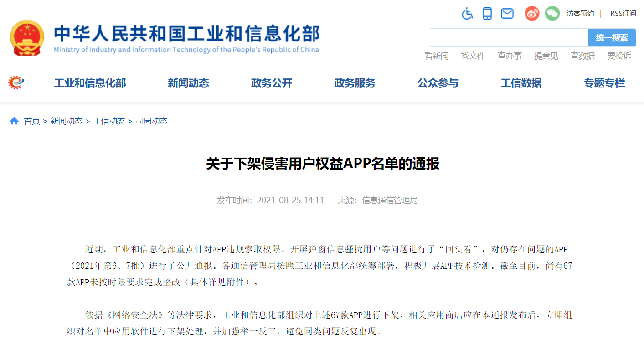Open the mobile phone version icon
Screen dimensions: 644x355
click(x=487, y=14)
